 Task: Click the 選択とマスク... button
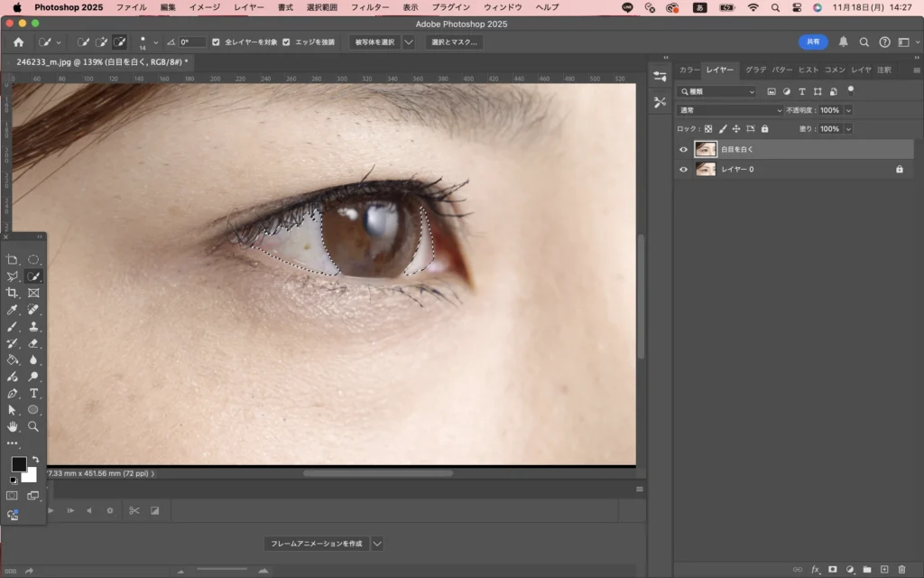tap(454, 42)
